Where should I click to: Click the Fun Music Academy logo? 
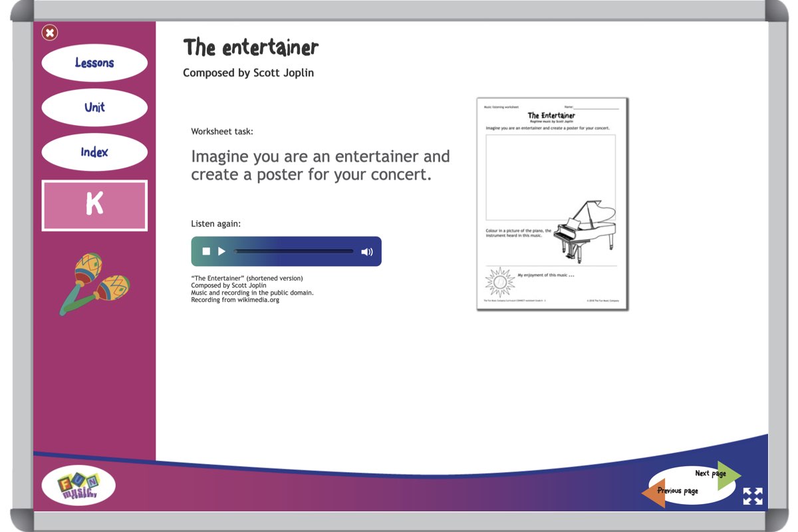coord(78,485)
